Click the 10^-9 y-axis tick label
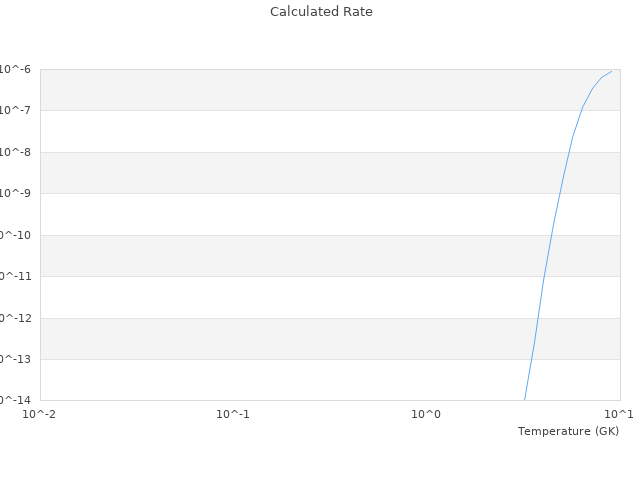 [16, 193]
